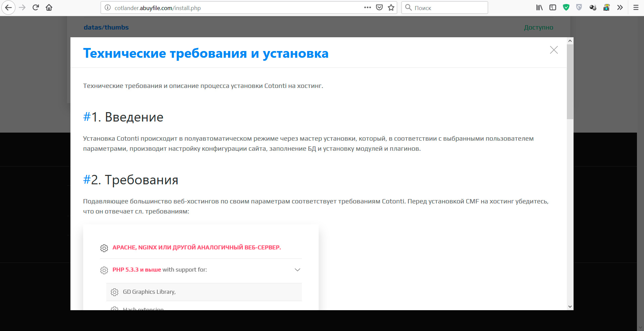644x331 pixels.
Task: Click the datas/thumbs label behind dialog
Action: point(106,27)
